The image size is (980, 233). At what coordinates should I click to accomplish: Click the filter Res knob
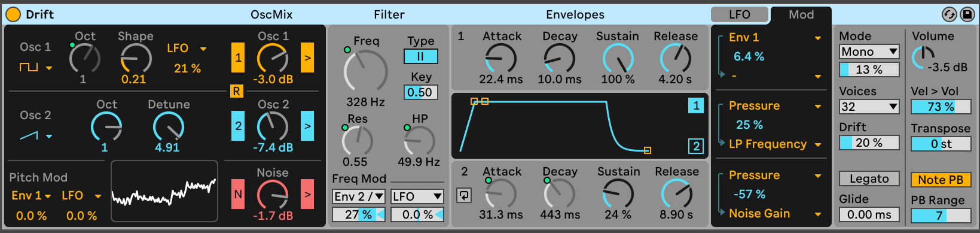tap(357, 141)
